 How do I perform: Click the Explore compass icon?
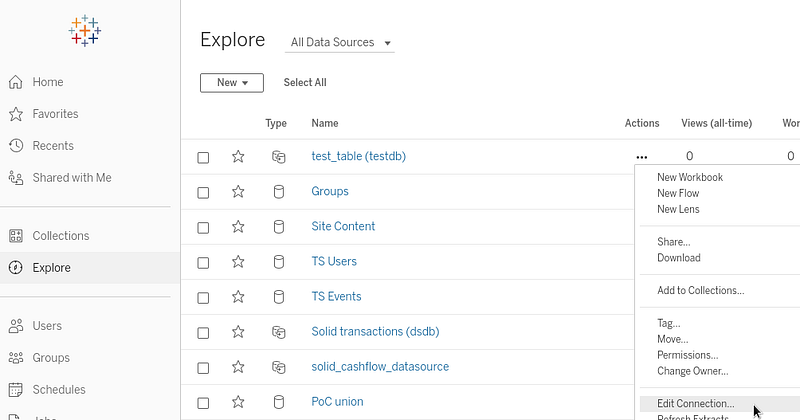pyautogui.click(x=16, y=267)
